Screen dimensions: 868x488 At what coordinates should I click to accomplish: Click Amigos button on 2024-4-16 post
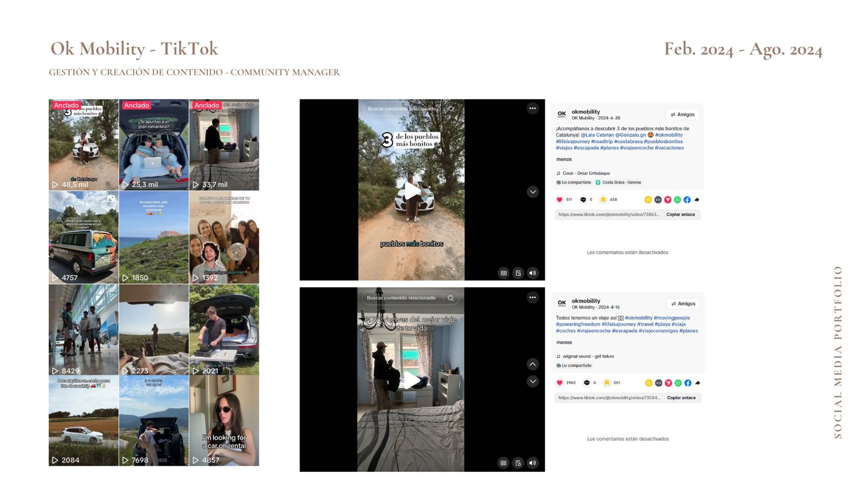683,304
